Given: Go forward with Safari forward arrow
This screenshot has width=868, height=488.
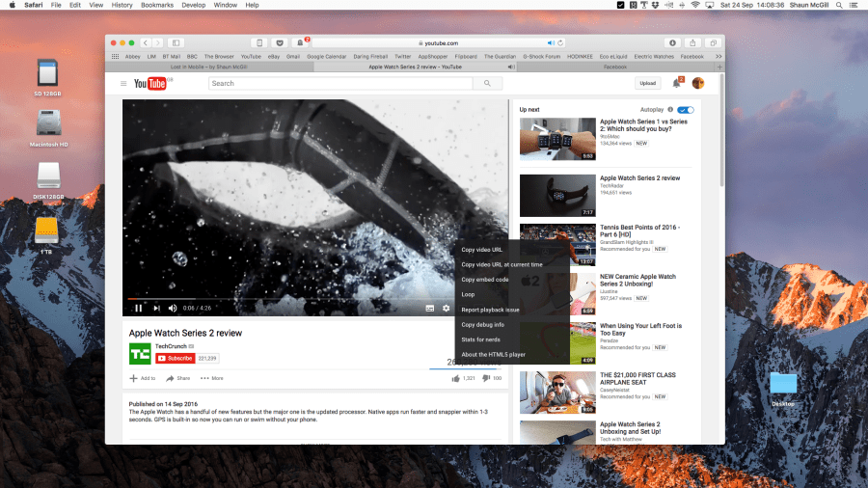Looking at the screenshot, I should point(158,42).
